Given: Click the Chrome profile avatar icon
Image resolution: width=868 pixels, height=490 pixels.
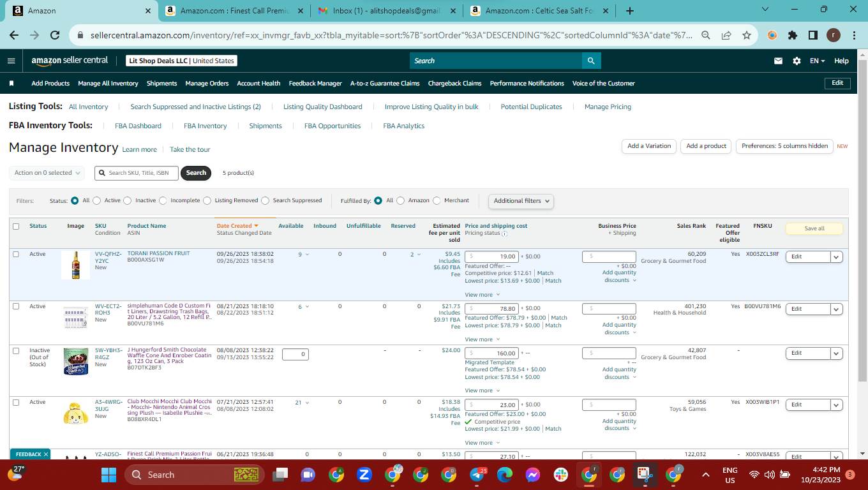Looking at the screenshot, I should click(x=834, y=36).
